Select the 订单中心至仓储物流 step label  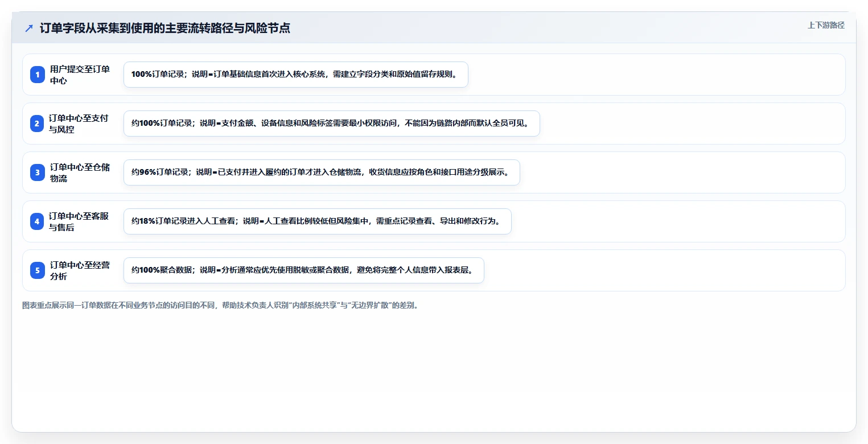click(x=80, y=172)
